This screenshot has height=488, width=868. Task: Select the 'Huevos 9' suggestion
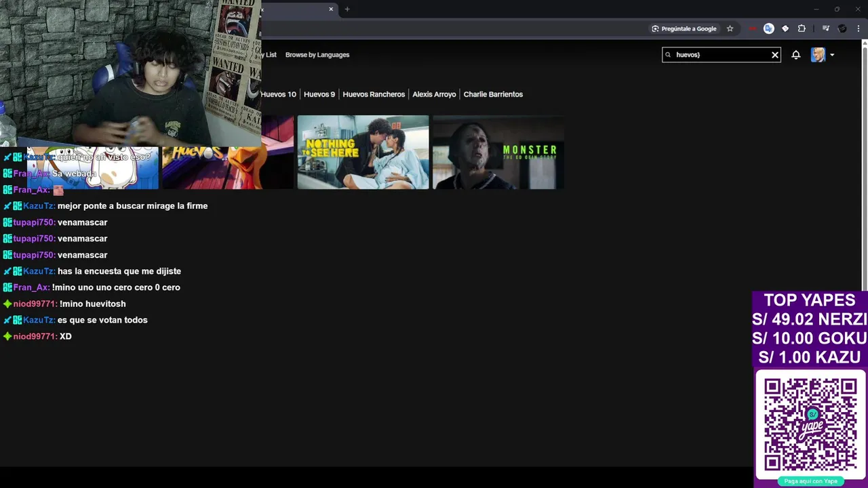pos(319,94)
